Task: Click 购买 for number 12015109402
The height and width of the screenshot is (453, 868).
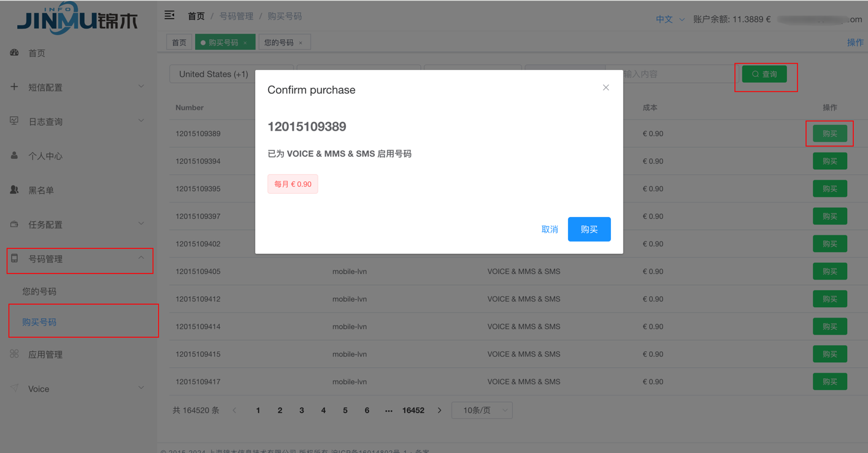Action: pyautogui.click(x=830, y=244)
